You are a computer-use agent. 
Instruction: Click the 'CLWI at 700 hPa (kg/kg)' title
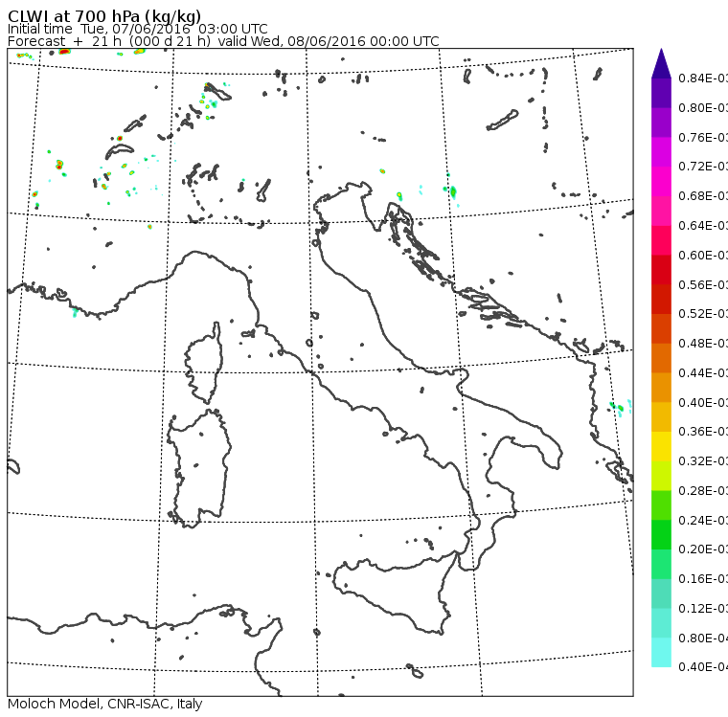coord(104,15)
